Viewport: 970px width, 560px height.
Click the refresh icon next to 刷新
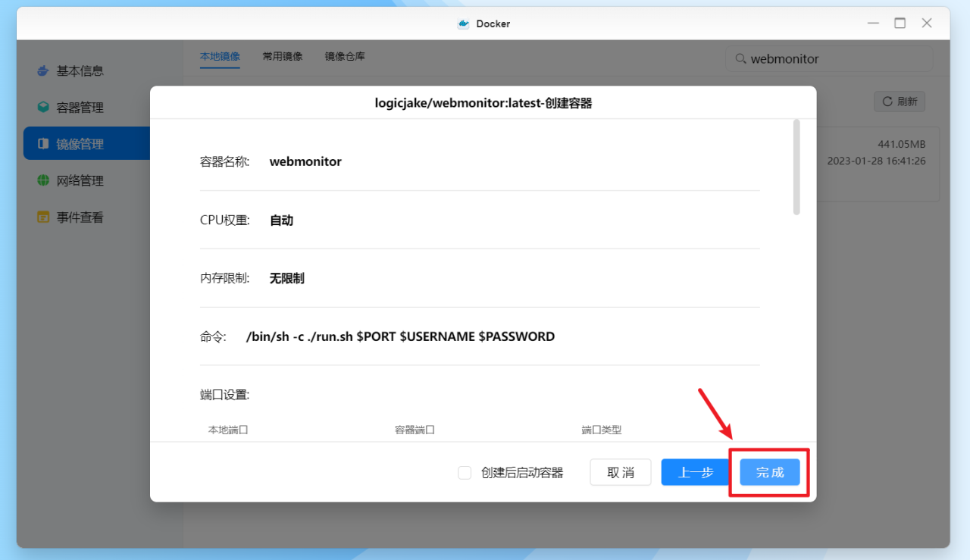coord(887,101)
